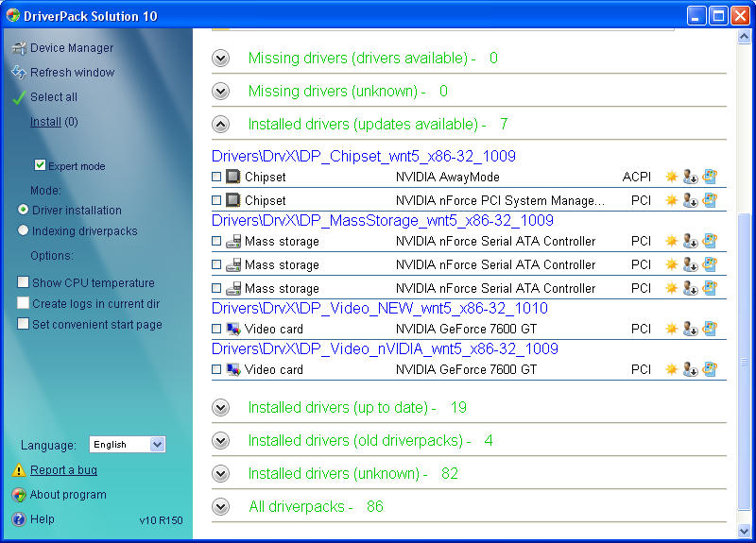The width and height of the screenshot is (756, 543).
Task: Click user-download icon of Video card under DP_Video_nVIDIA
Action: [x=691, y=369]
